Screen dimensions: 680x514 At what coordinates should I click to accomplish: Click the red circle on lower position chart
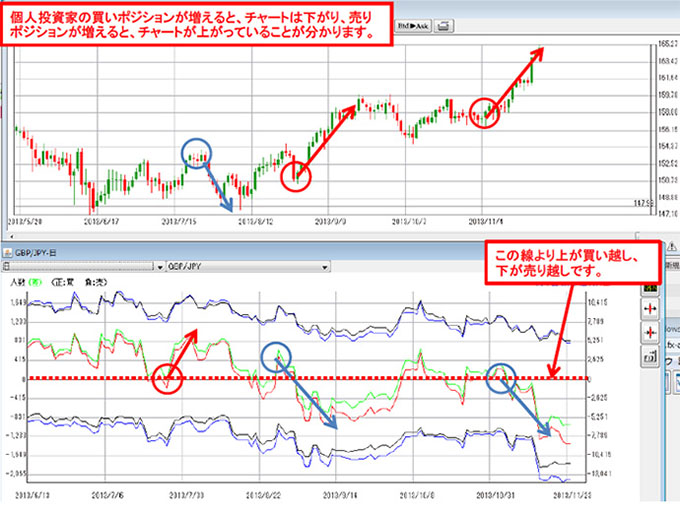(x=168, y=378)
